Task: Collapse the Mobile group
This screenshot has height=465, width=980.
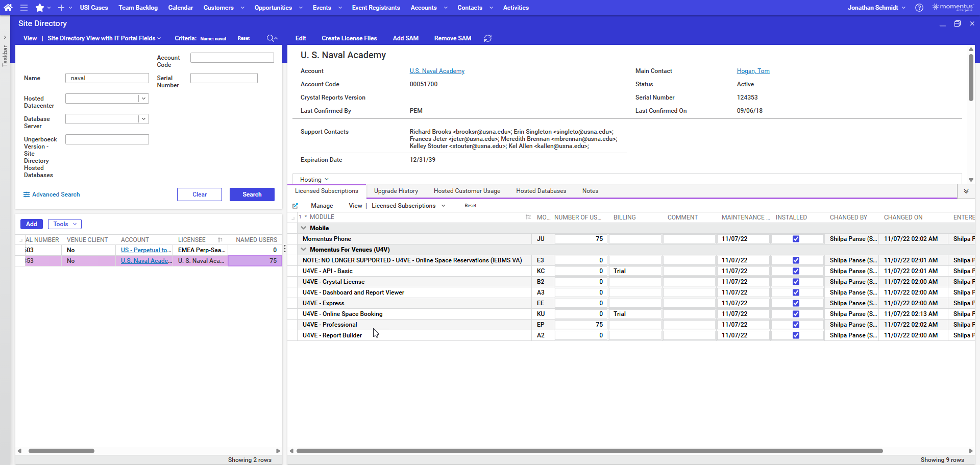Action: click(304, 228)
